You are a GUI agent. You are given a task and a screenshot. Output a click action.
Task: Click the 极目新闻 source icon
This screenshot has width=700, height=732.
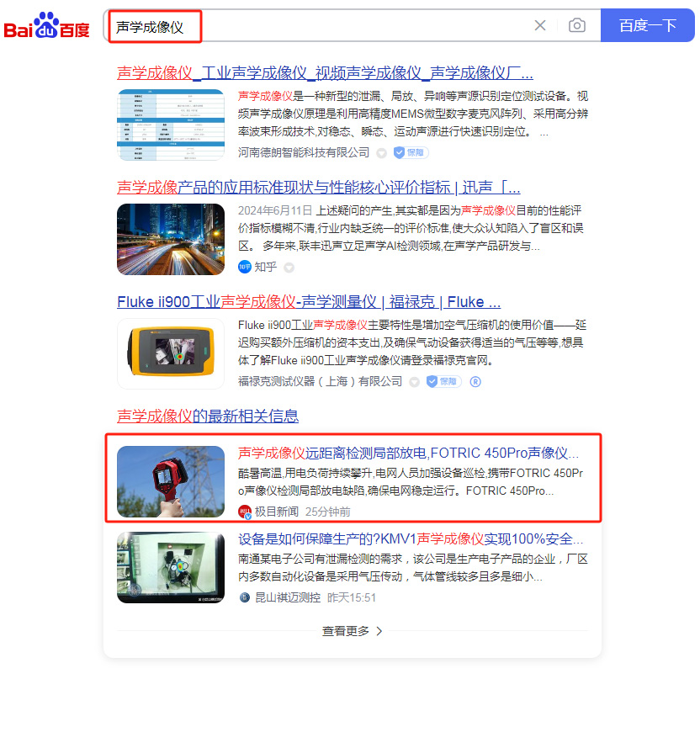click(x=245, y=512)
